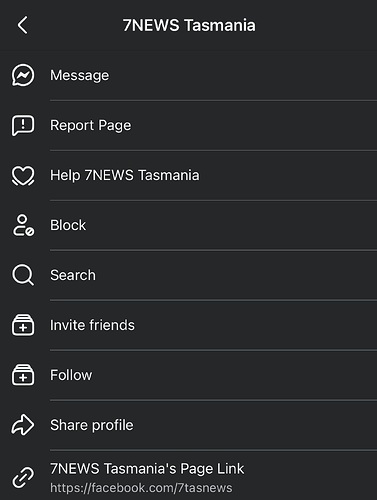The height and width of the screenshot is (500, 377).
Task: Click the Invite friends plus-box icon
Action: pos(23,325)
